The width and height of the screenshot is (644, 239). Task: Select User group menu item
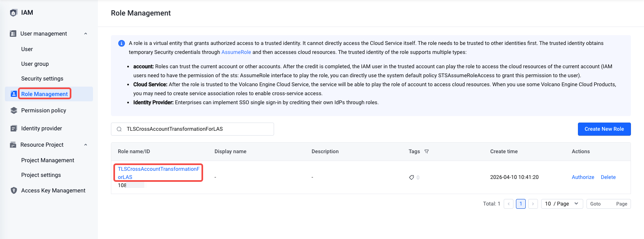35,64
